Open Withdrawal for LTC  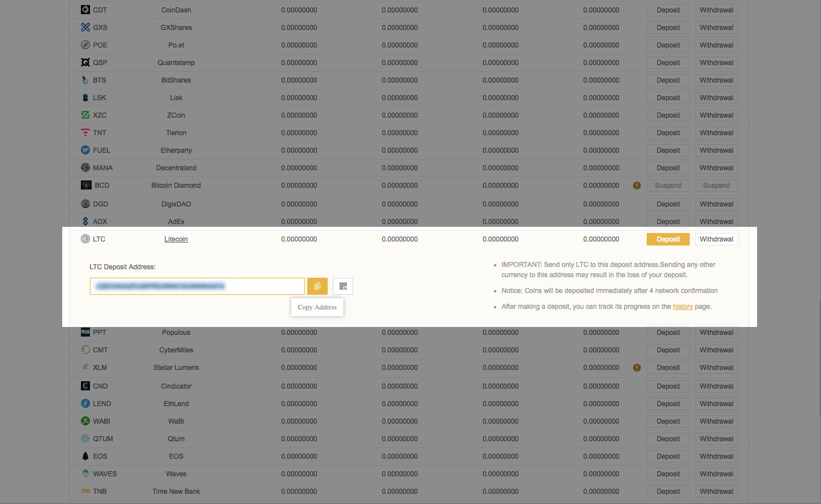click(716, 239)
